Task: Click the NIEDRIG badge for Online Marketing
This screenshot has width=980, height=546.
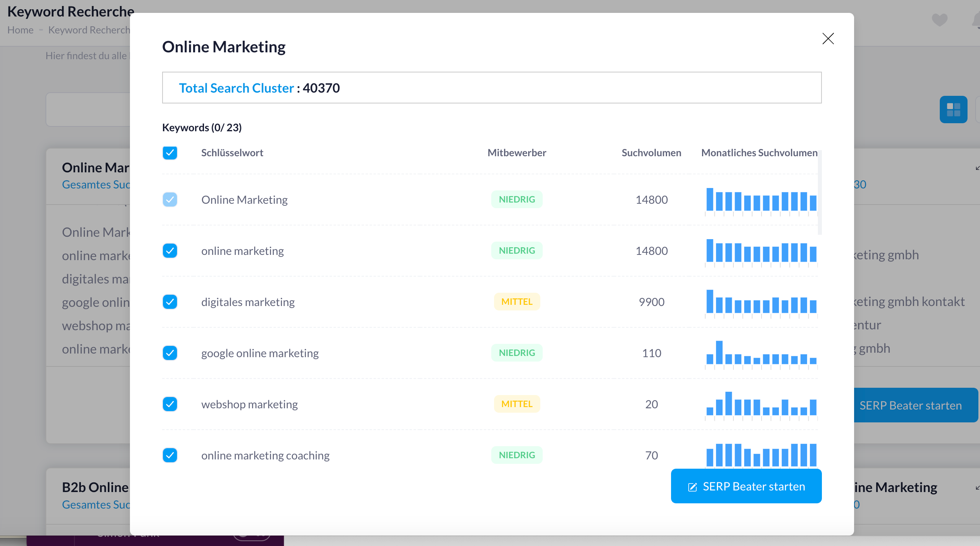Action: (x=517, y=199)
